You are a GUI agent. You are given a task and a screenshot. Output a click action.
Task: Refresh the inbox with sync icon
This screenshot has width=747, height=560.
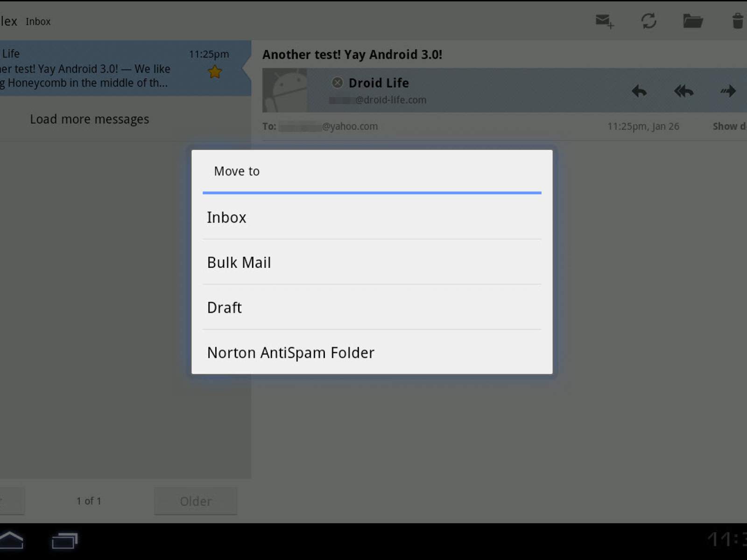648,21
